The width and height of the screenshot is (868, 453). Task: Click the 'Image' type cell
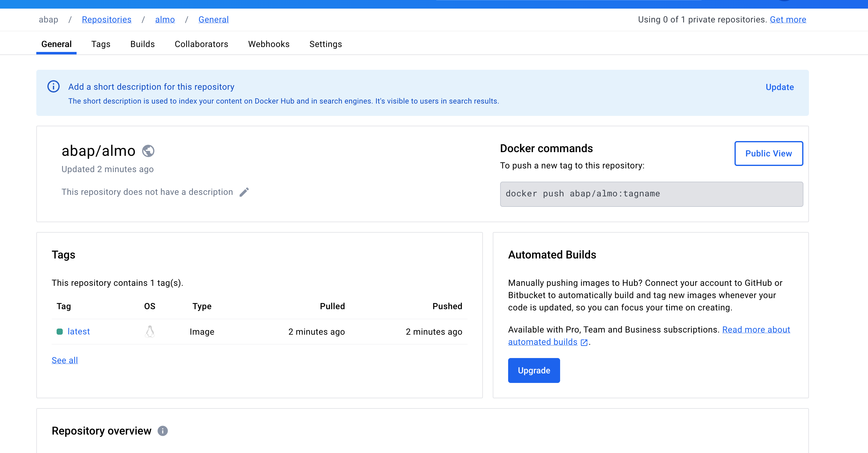[x=202, y=332]
